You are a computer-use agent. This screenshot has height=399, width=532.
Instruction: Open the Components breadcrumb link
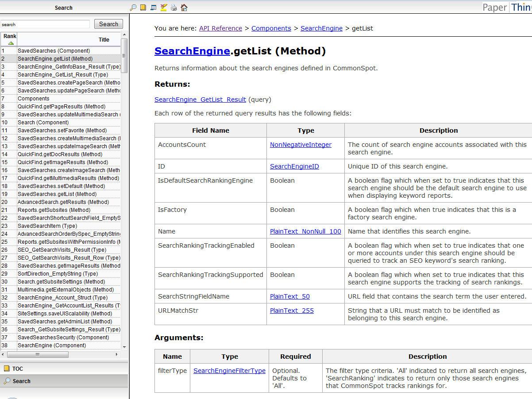point(271,28)
